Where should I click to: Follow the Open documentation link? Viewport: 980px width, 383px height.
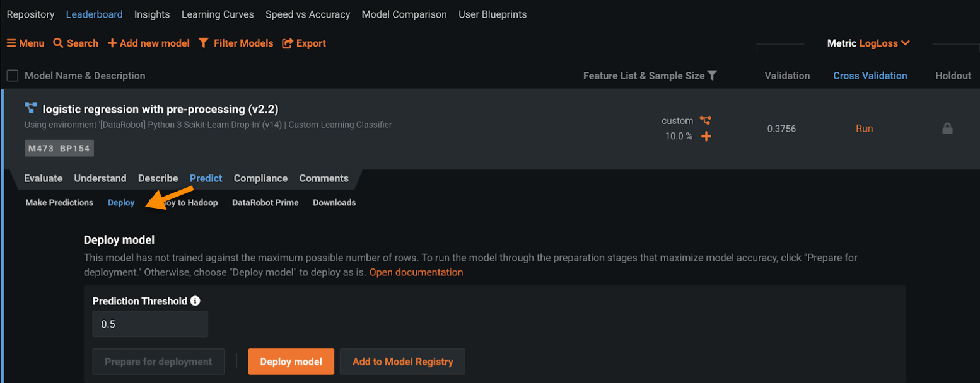[416, 272]
